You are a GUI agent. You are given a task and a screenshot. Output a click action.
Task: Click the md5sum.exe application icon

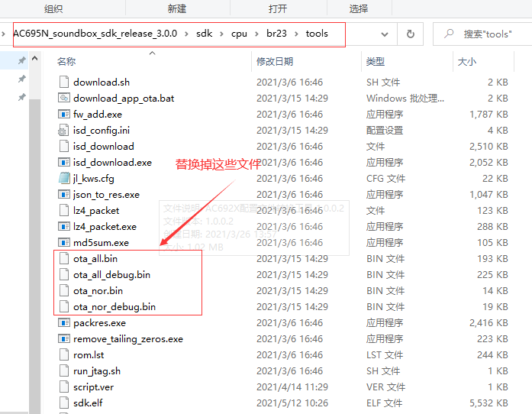(x=64, y=242)
